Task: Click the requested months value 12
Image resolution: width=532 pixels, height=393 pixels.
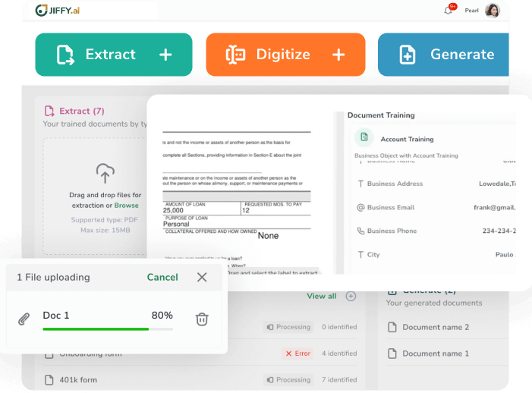Action: coord(246,210)
